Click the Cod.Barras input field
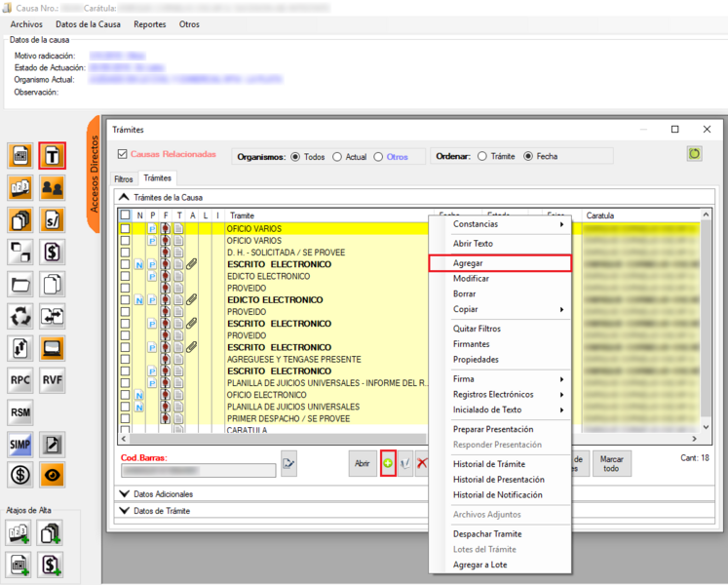The width and height of the screenshot is (728, 585). (198, 470)
